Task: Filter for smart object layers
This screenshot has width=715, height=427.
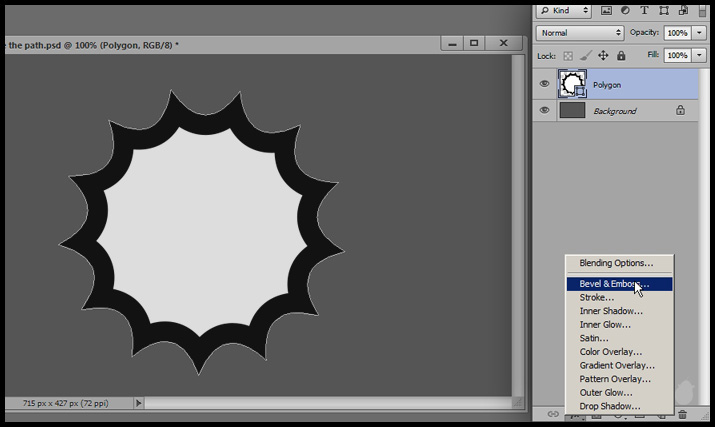Action: tap(682, 11)
